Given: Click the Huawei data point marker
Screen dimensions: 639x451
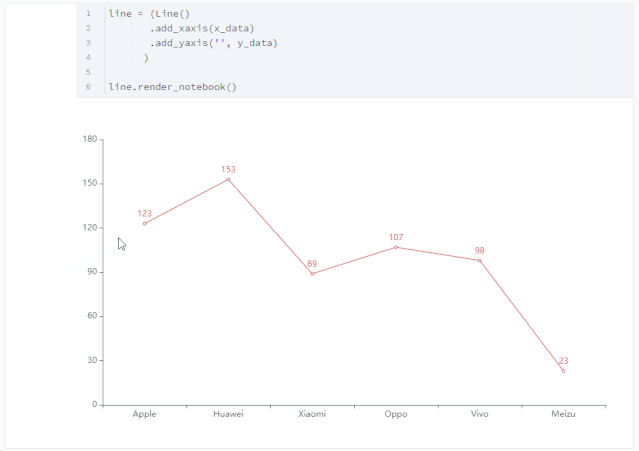Looking at the screenshot, I should (228, 179).
